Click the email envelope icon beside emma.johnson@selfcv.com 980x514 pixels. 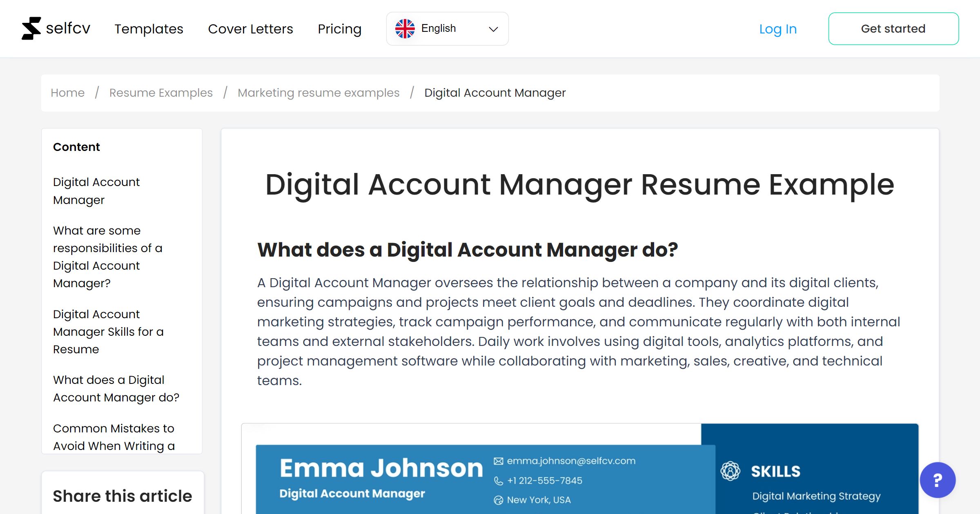click(498, 461)
